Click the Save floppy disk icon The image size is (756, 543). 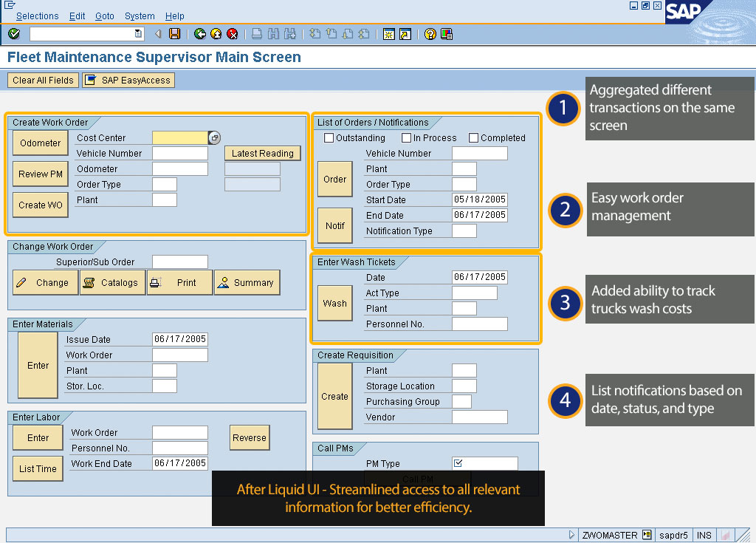click(x=175, y=34)
